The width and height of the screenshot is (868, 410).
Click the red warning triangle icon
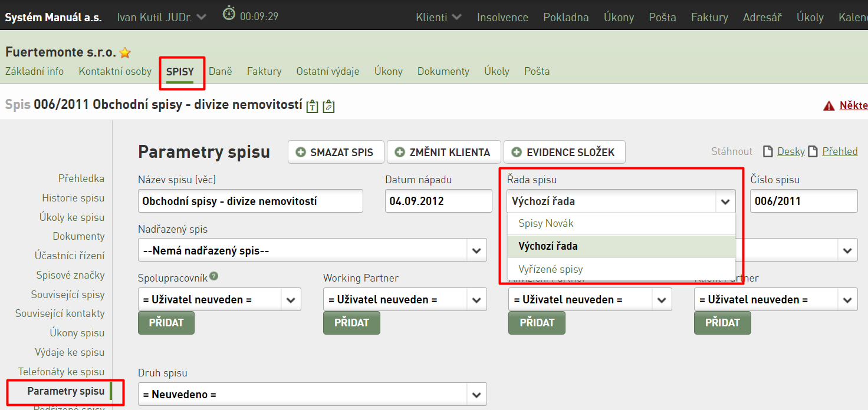pyautogui.click(x=829, y=106)
